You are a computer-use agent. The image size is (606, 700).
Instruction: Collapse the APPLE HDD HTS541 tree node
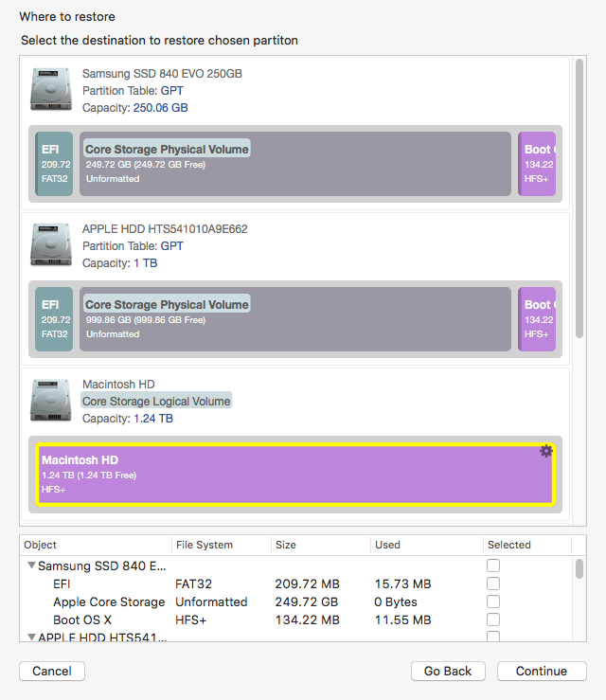coord(31,637)
